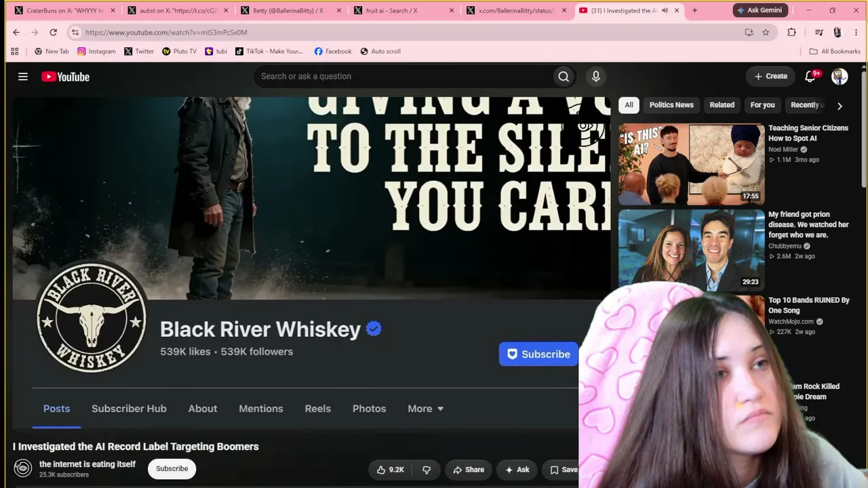Open the Instagram bookmark
Viewport: 868px width, 488px height.
pos(96,51)
